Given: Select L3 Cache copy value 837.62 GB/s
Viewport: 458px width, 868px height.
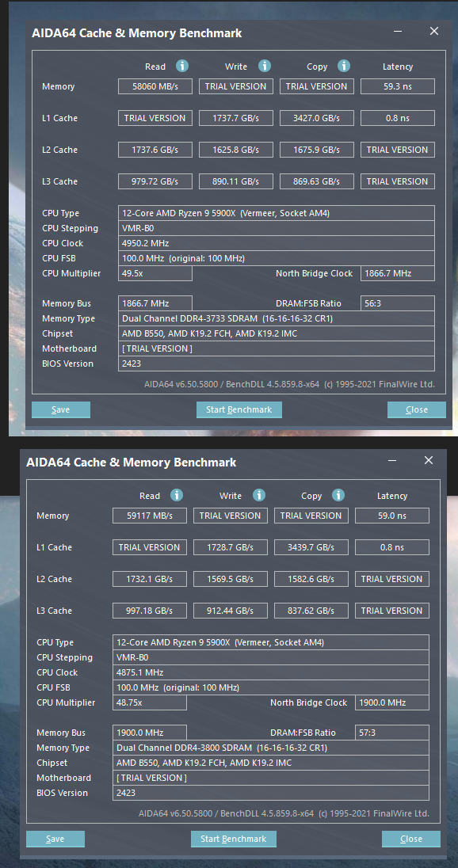Looking at the screenshot, I should click(x=311, y=610).
